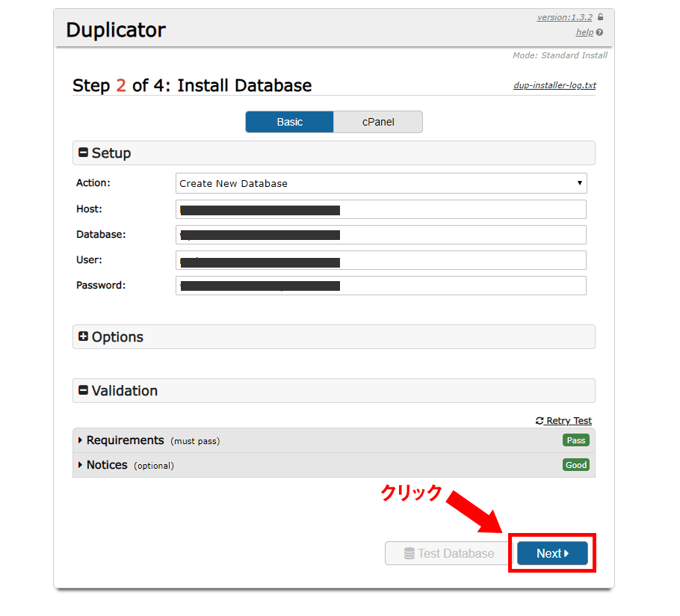Expand the Requirements section

tap(125, 440)
